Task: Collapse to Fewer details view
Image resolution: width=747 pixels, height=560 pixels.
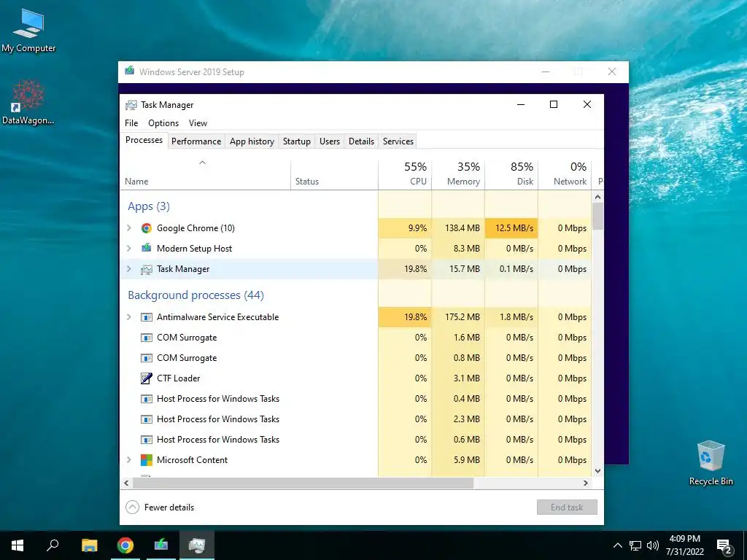Action: (160, 507)
